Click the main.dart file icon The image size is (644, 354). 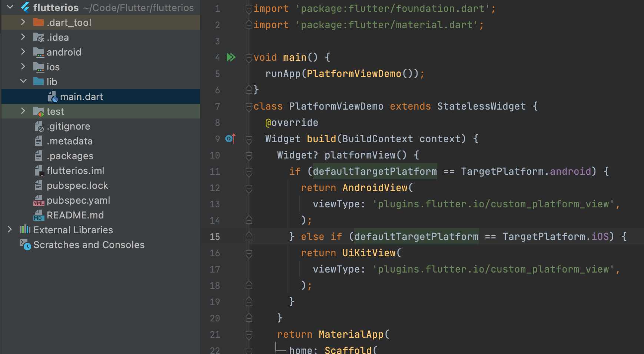53,97
